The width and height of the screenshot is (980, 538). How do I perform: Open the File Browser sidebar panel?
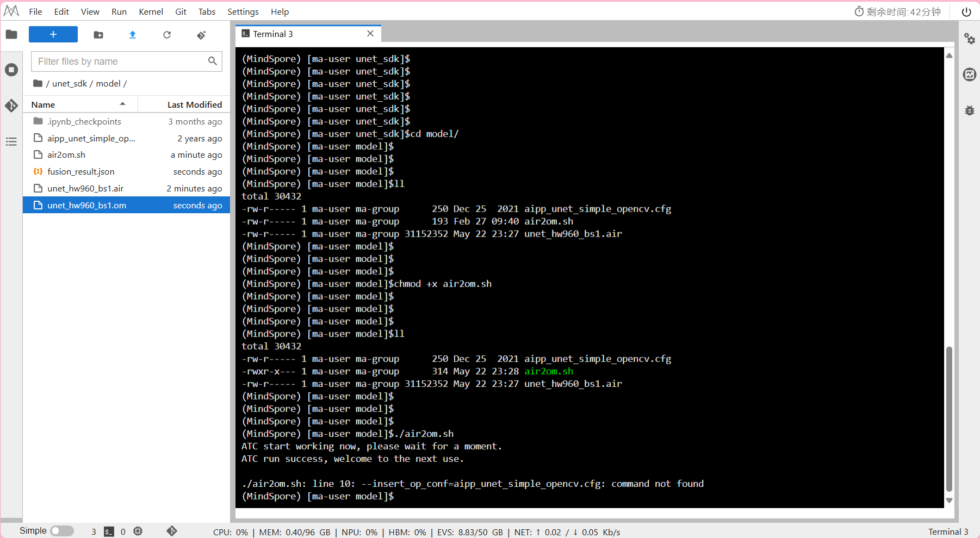[x=11, y=35]
